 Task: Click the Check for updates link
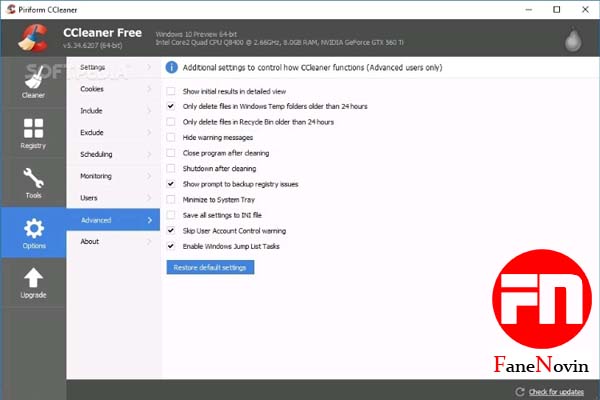pos(556,392)
